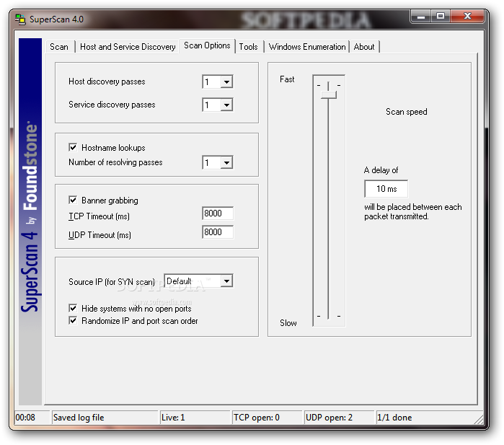
Task: Click the Fast label by the slider
Action: (x=287, y=79)
